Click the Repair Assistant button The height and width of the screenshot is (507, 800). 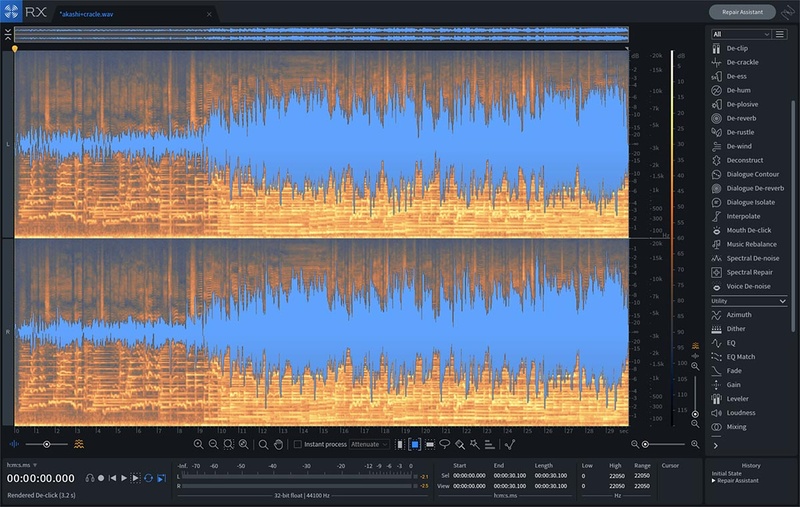click(x=741, y=12)
